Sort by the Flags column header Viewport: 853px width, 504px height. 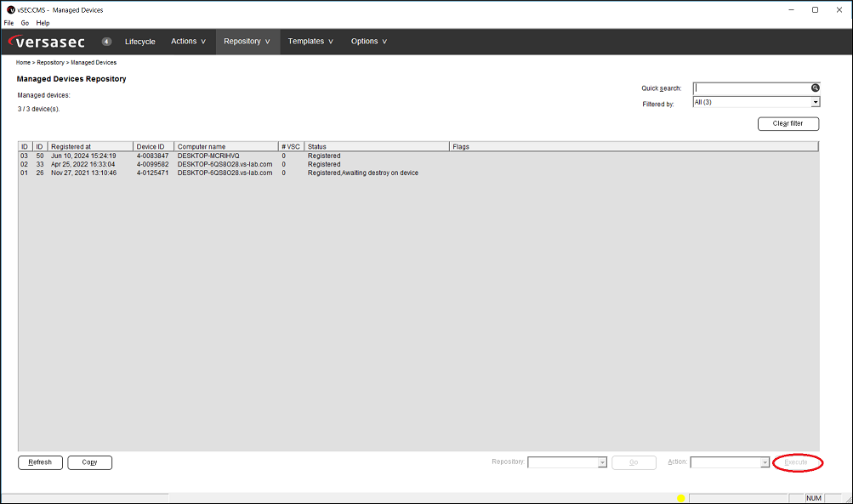tap(634, 147)
